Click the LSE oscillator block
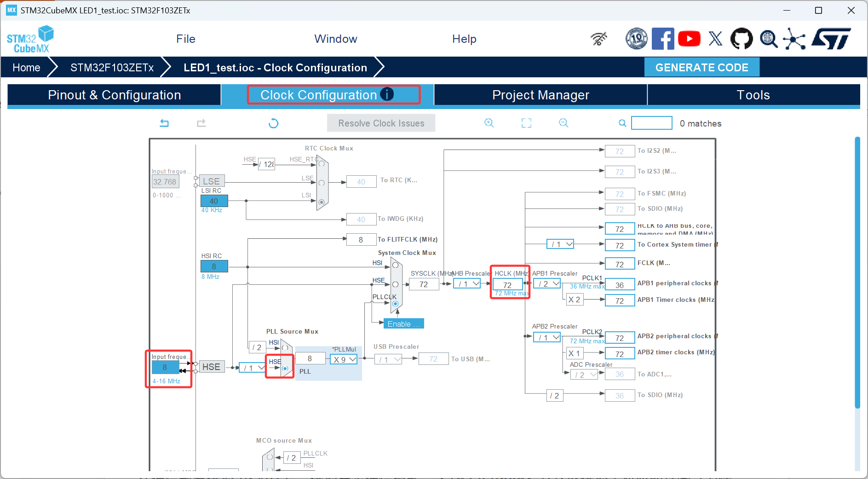Image resolution: width=868 pixels, height=479 pixels. click(212, 181)
